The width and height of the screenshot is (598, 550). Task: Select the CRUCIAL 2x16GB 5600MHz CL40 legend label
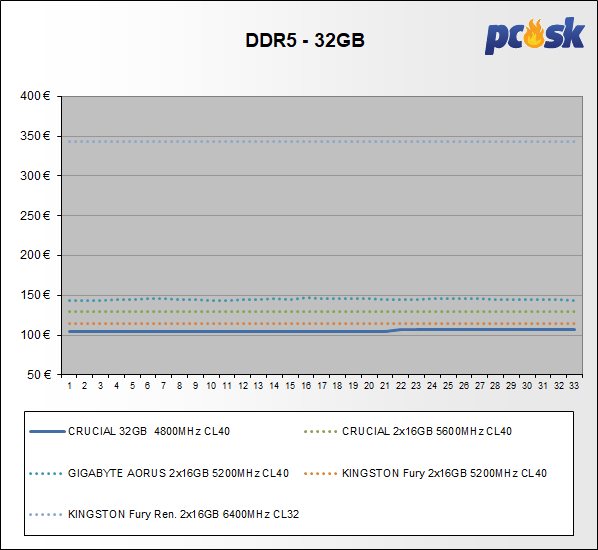[427, 431]
